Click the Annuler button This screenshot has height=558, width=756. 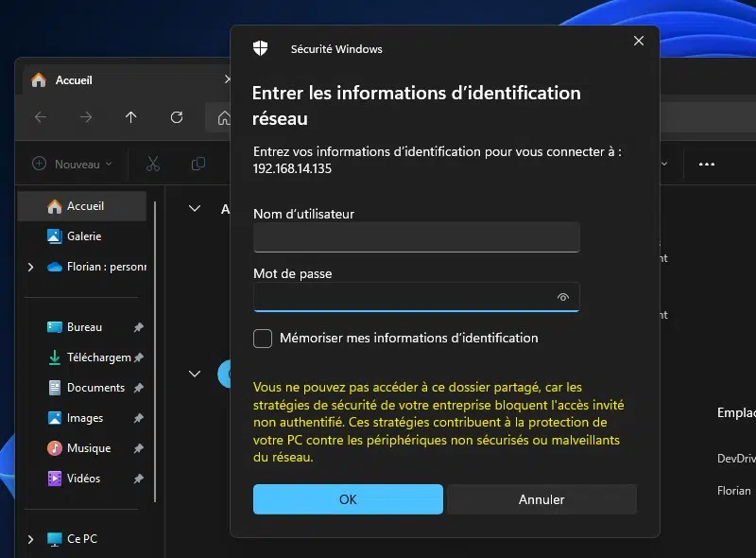(541, 499)
